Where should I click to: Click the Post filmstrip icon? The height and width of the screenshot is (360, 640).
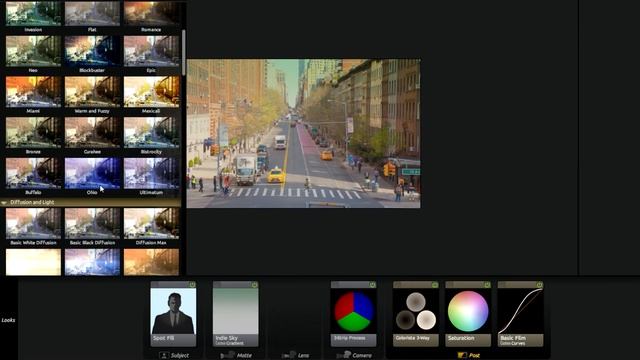coord(462,355)
